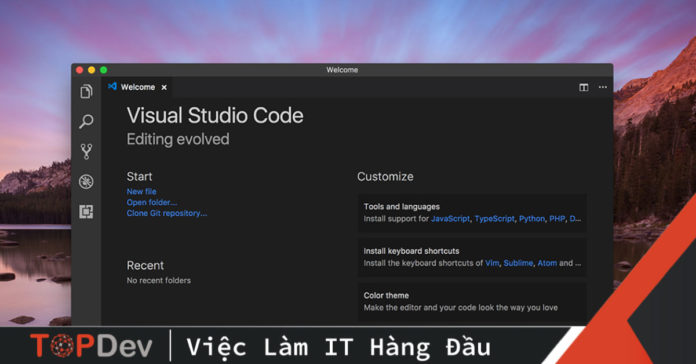
Task: Open the Color theme card
Action: coord(472,301)
